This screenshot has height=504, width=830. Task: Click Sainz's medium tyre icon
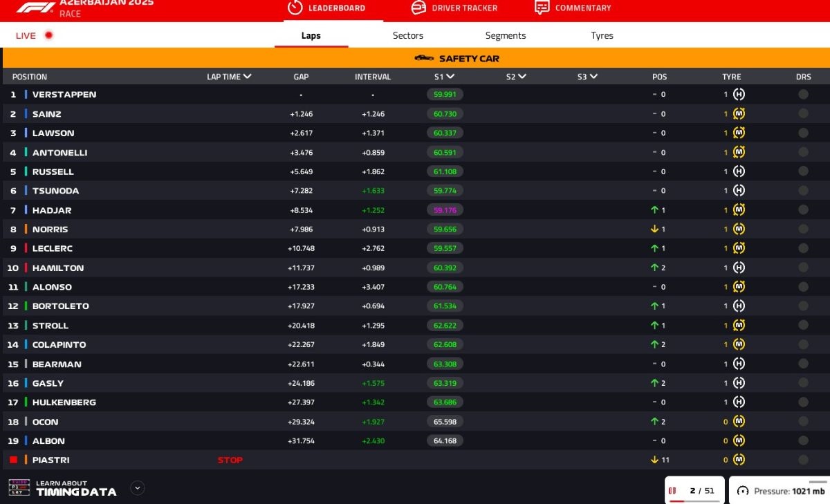click(739, 114)
